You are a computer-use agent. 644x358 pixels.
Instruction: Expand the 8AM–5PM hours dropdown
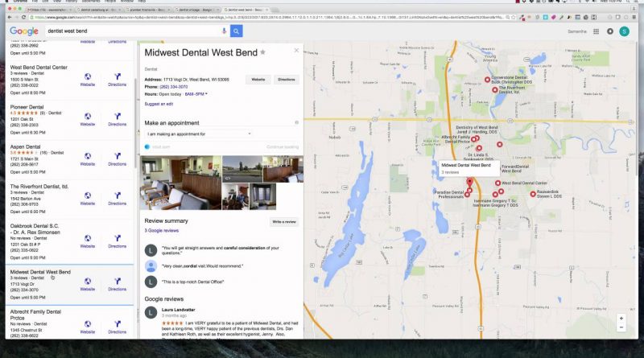tap(196, 94)
